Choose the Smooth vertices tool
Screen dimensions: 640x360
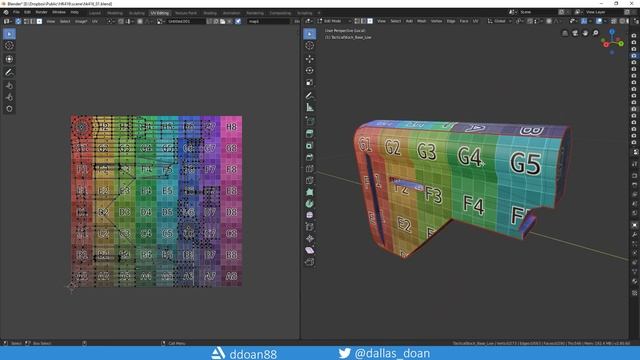click(310, 215)
